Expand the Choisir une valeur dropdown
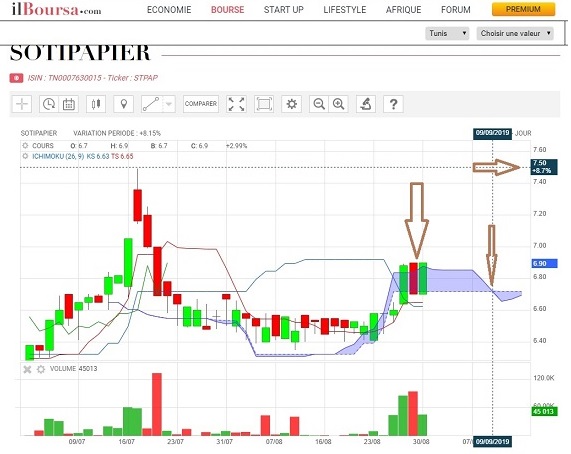The width and height of the screenshot is (571, 454). [515, 33]
